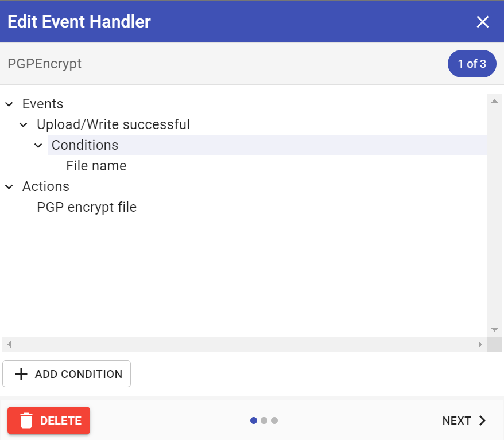Click the horizontal scrollbar left arrow
504x440 pixels.
(9, 344)
